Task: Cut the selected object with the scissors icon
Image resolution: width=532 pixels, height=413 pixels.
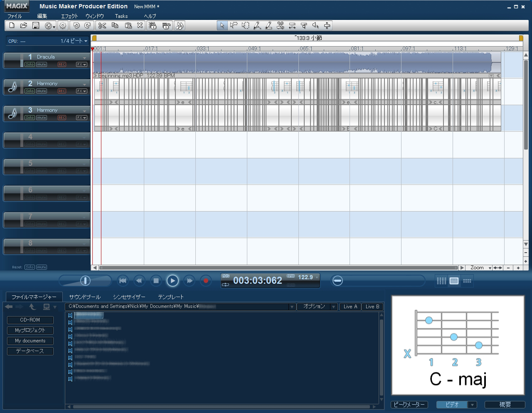Action: 102,25
